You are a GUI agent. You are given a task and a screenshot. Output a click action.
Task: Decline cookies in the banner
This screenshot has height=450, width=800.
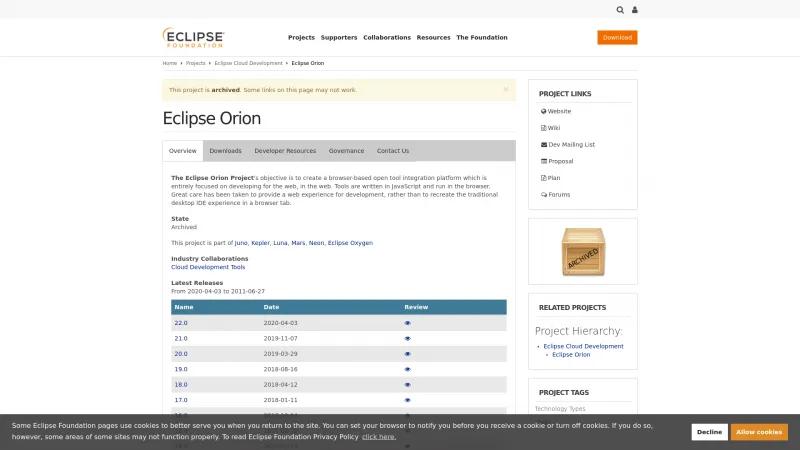coord(709,432)
